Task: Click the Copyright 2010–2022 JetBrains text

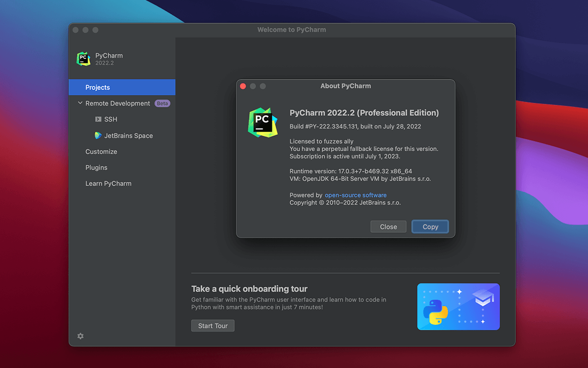Action: tap(345, 203)
